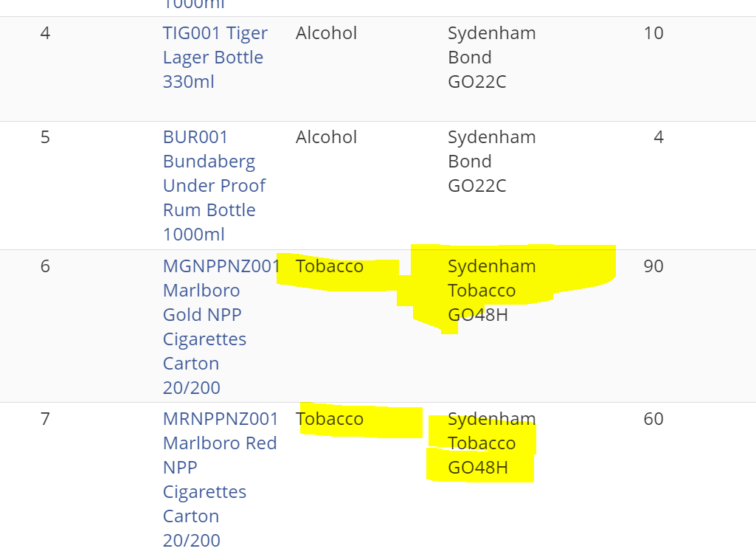Screen dimensions: 756x554
Task: Click the Alcohol category for Bundaberg Rum
Action: pyautogui.click(x=327, y=137)
